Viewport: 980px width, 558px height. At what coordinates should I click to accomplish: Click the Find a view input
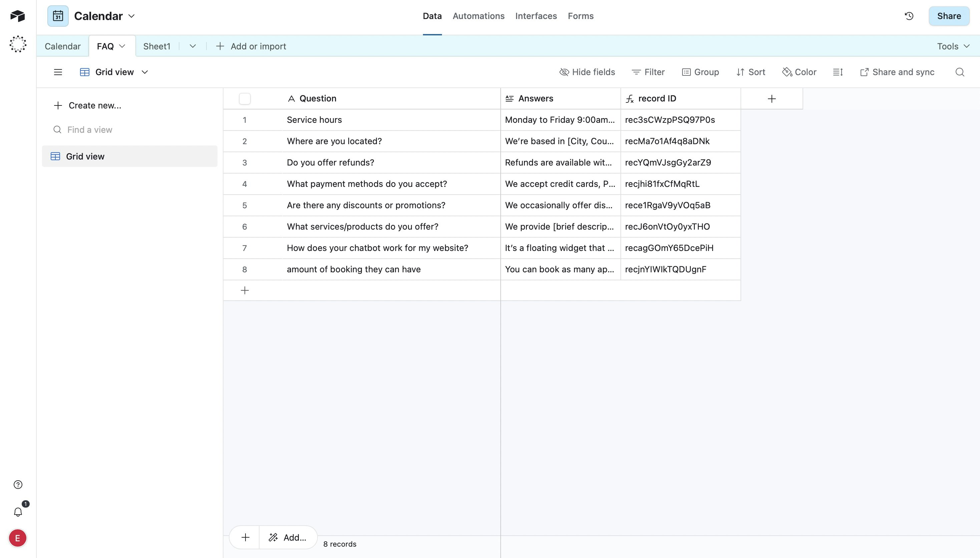(x=130, y=130)
